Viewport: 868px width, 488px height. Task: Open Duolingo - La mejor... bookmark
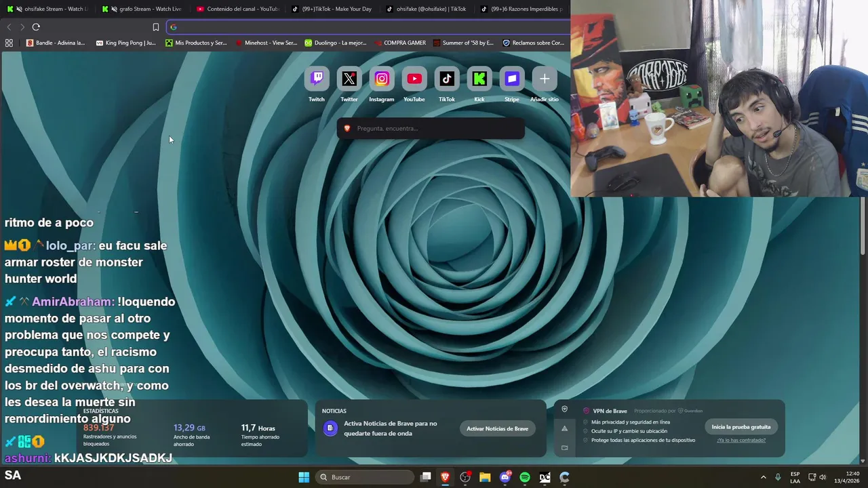click(336, 43)
